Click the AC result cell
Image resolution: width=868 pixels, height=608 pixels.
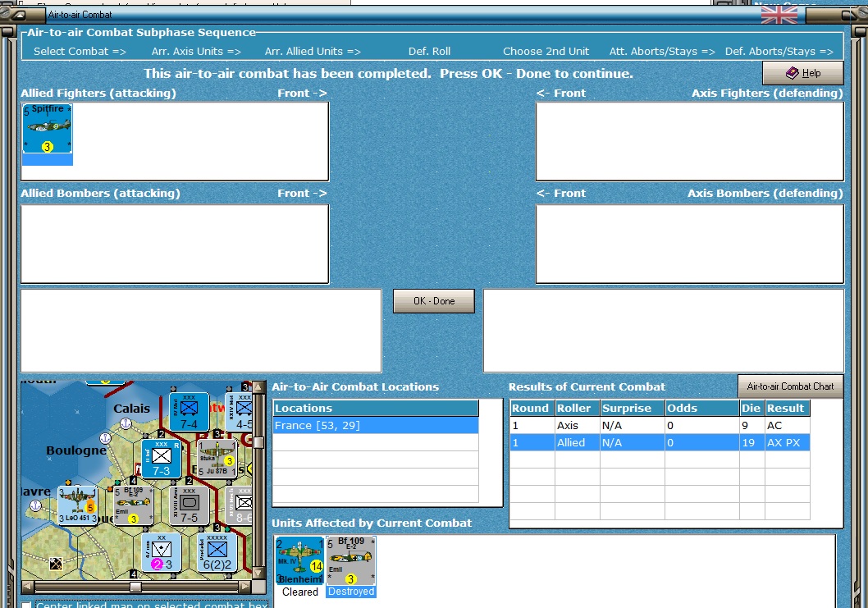pos(788,425)
